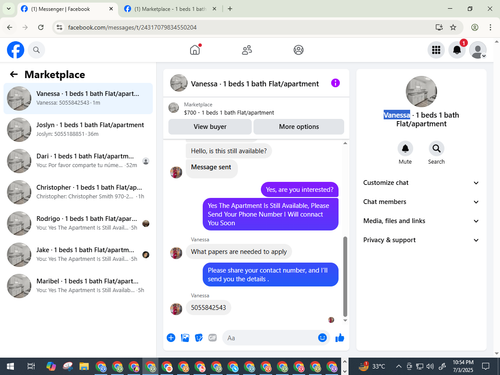Send a thumbs up like
Viewport: 500px width, 375px height.
point(340,338)
